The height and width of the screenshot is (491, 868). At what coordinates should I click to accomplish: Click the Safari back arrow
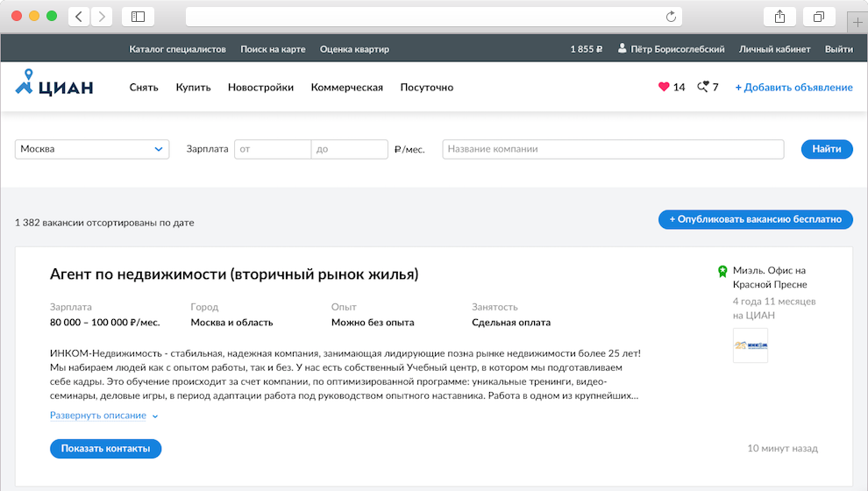(x=79, y=17)
